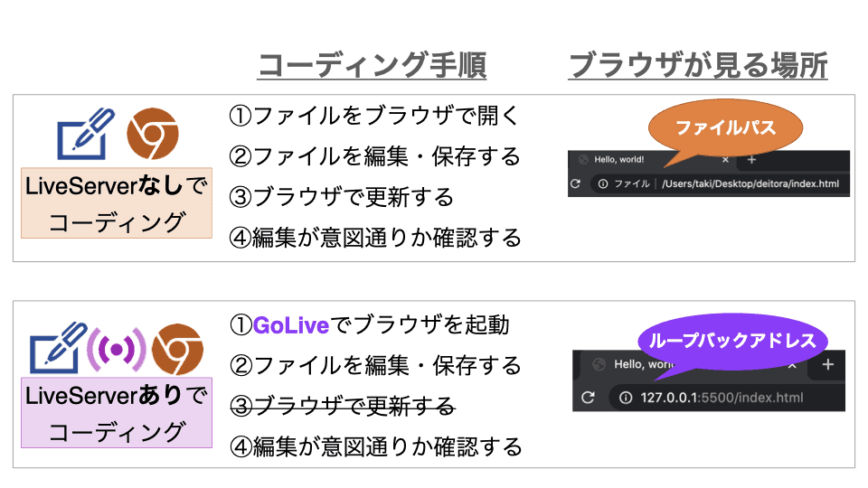Click the blue pen edit icon in top panel
Image resolution: width=868 pixels, height=488 pixels.
(85, 134)
